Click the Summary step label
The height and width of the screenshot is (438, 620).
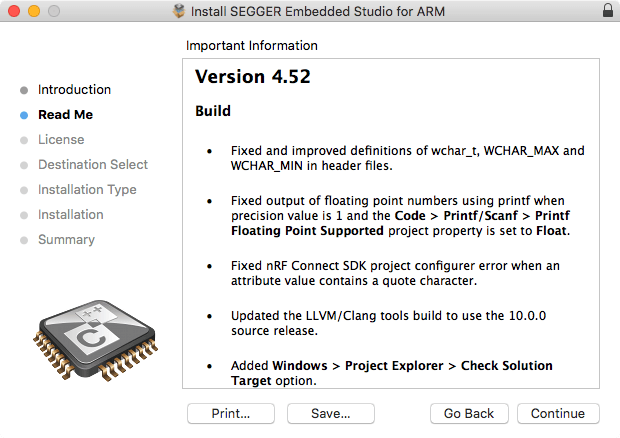[x=66, y=240]
